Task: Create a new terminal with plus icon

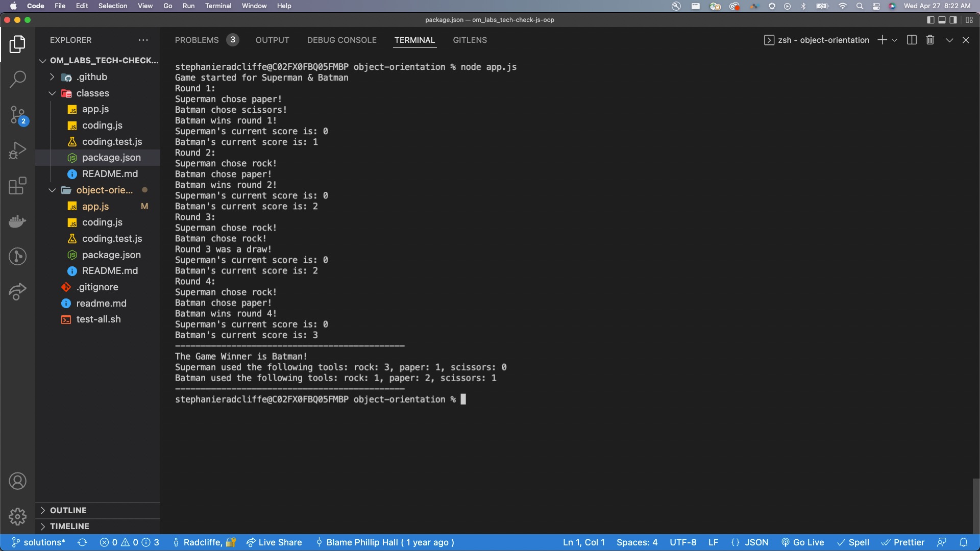Action: [881, 40]
